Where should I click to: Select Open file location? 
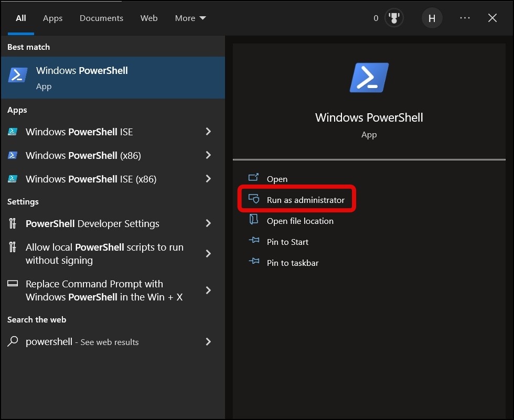tap(299, 221)
